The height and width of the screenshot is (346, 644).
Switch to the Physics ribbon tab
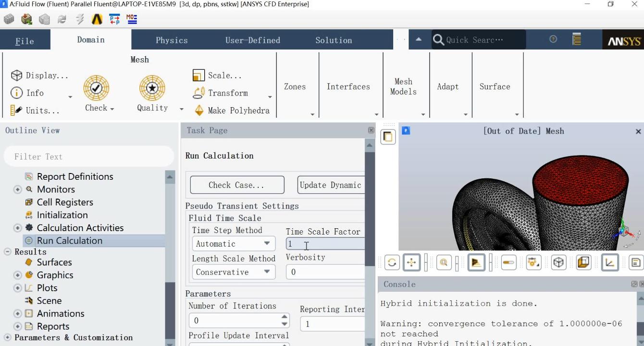coord(172,40)
